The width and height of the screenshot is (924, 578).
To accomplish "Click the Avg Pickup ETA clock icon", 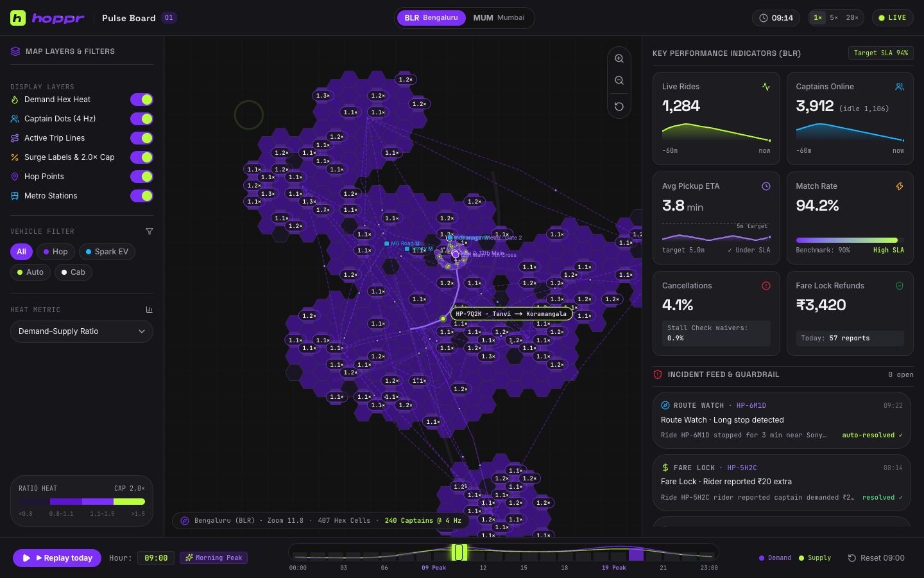I will point(766,186).
